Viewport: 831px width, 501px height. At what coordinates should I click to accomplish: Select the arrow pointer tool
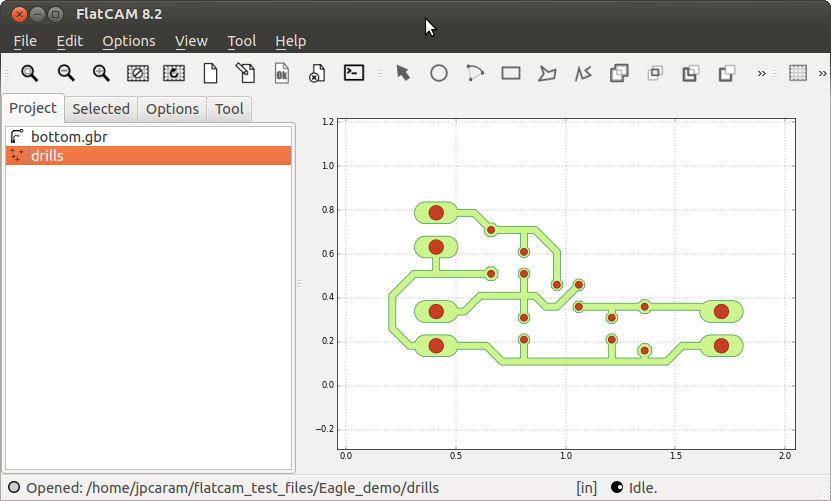coord(403,73)
